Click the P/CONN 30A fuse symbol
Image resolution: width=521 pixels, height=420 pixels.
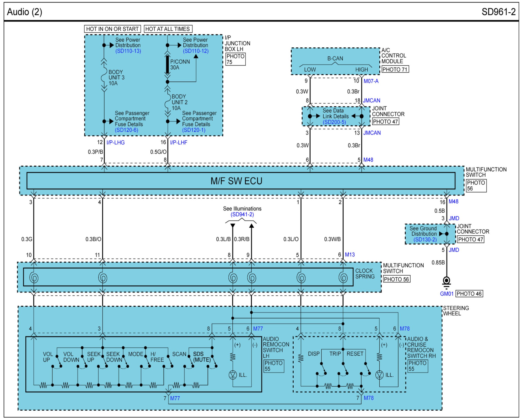pyautogui.click(x=167, y=65)
